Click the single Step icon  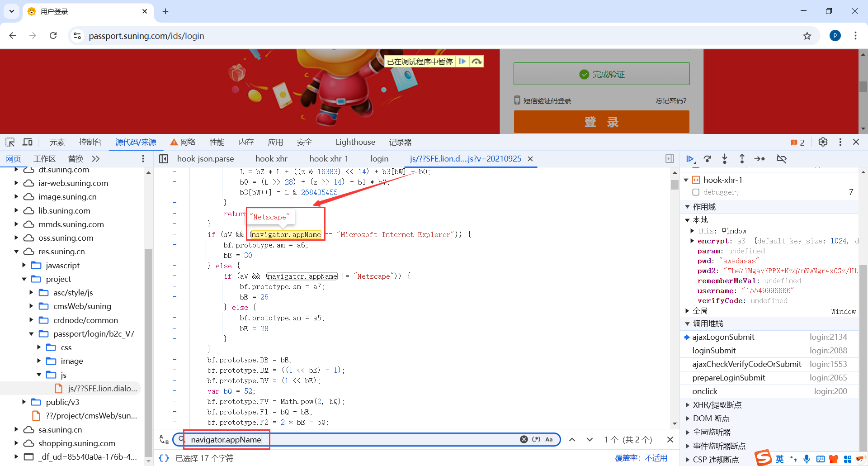759,159
